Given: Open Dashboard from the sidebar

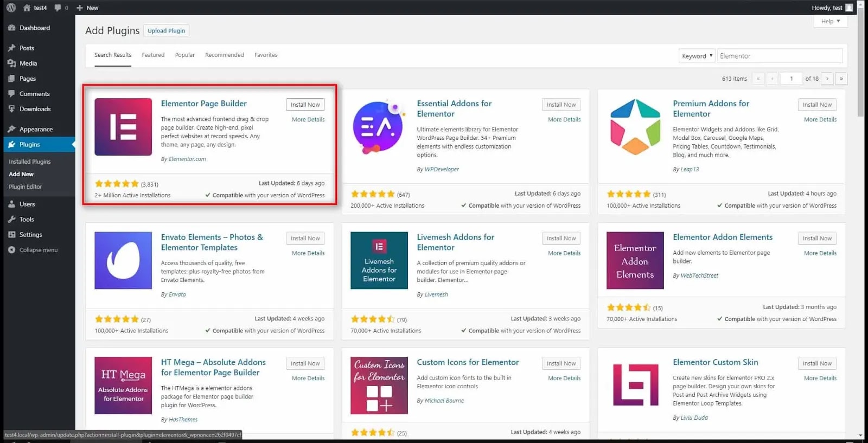Looking at the screenshot, I should pos(35,28).
